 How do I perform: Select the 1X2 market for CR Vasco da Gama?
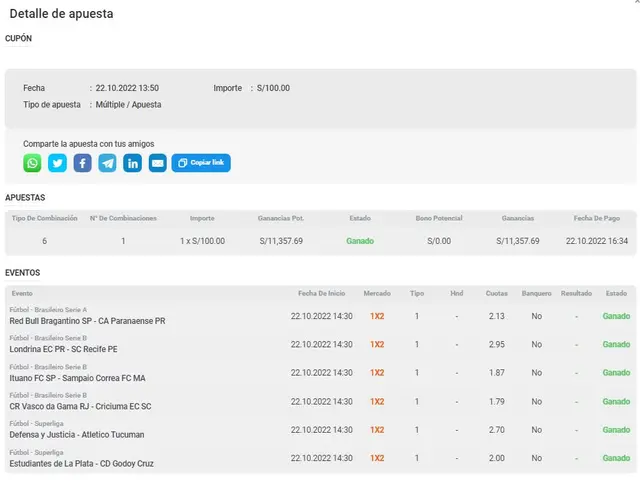tap(377, 402)
